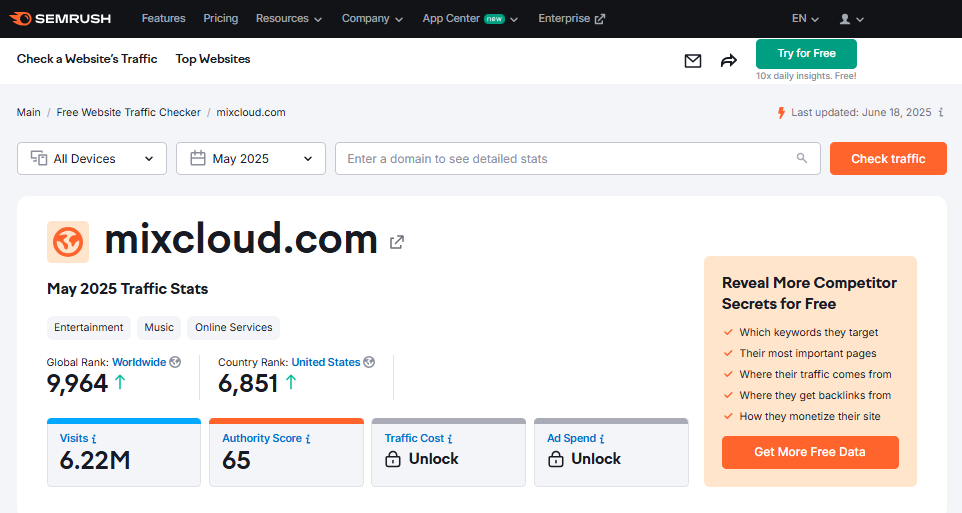Click the Traffic Cost info icon
962x513 pixels.
[450, 439]
